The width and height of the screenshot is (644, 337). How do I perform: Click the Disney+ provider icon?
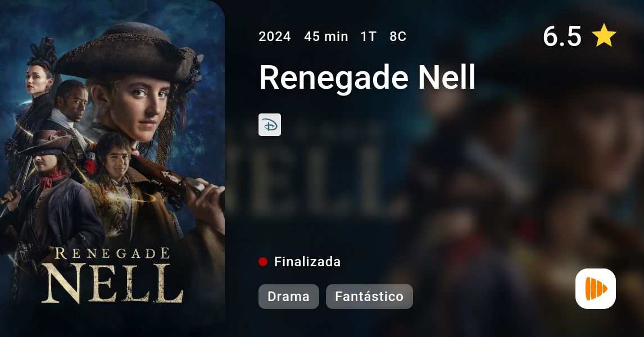click(x=269, y=125)
